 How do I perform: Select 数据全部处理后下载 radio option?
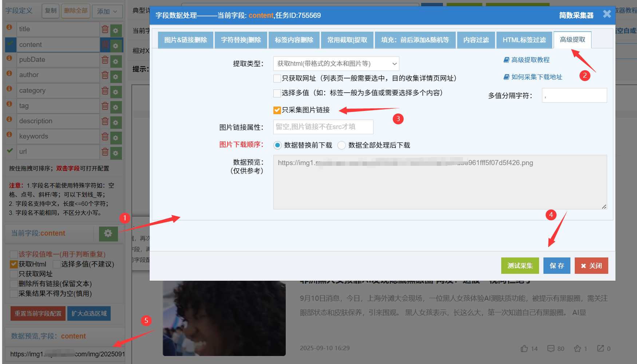click(341, 145)
